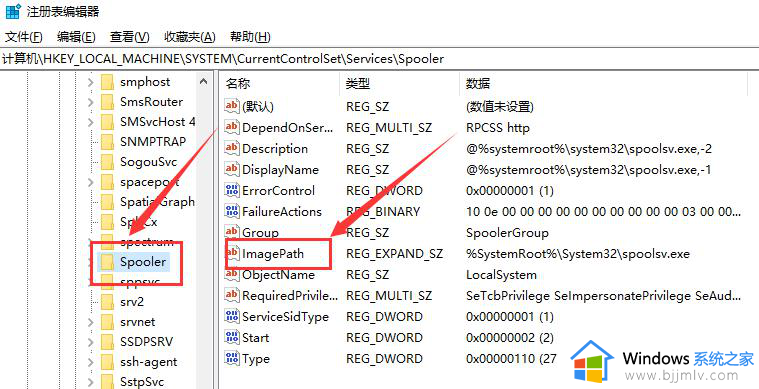Click the 0x00000002 (2) data cell
The height and width of the screenshot is (389, 759).
(x=509, y=338)
